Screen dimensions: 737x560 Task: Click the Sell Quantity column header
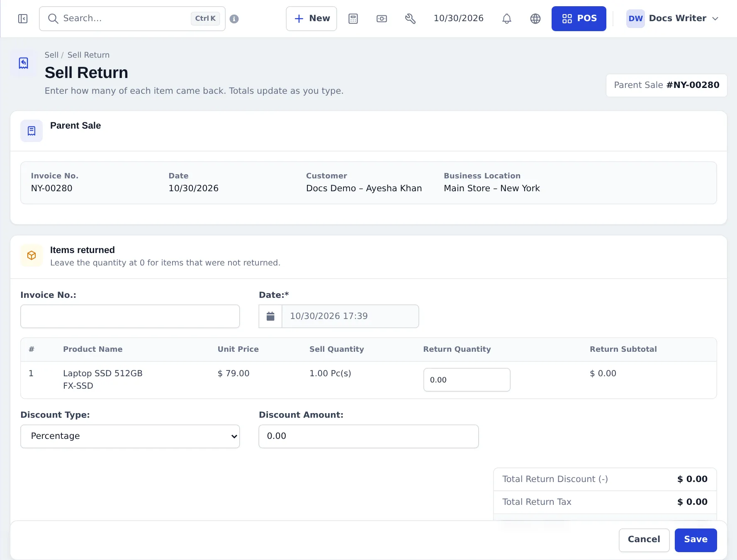click(336, 350)
